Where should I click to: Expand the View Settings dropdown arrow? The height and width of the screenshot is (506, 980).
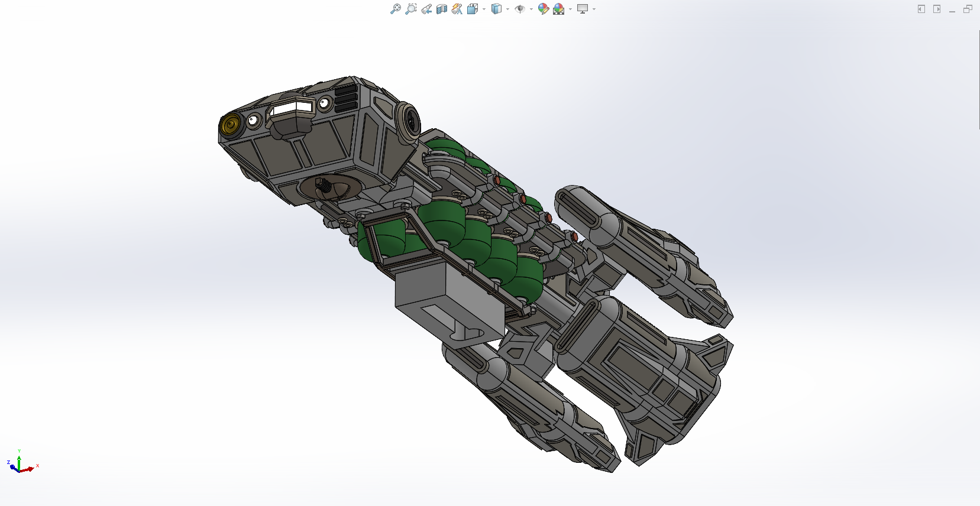pyautogui.click(x=594, y=9)
